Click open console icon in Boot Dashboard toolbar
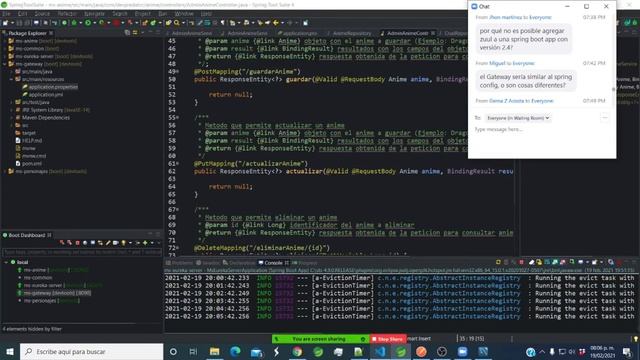The height and width of the screenshot is (360, 640). (93, 243)
